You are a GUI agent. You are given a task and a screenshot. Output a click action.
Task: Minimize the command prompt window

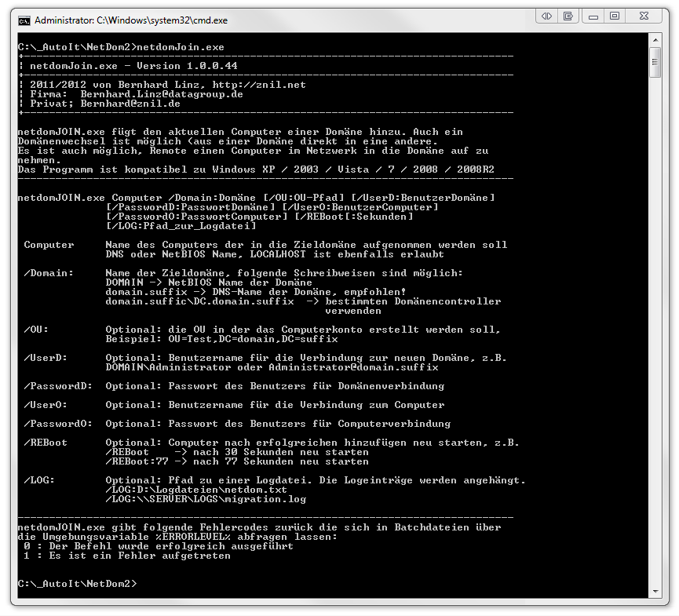coord(594,16)
